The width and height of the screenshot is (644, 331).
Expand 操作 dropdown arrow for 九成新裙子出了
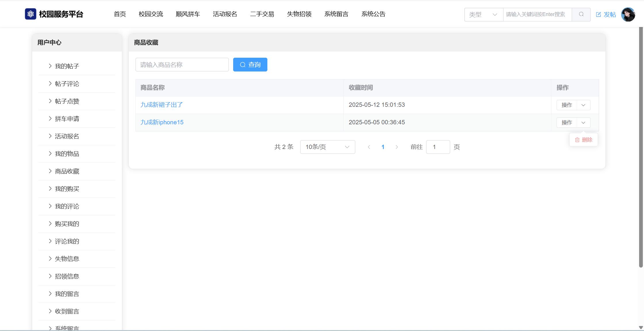click(x=583, y=105)
